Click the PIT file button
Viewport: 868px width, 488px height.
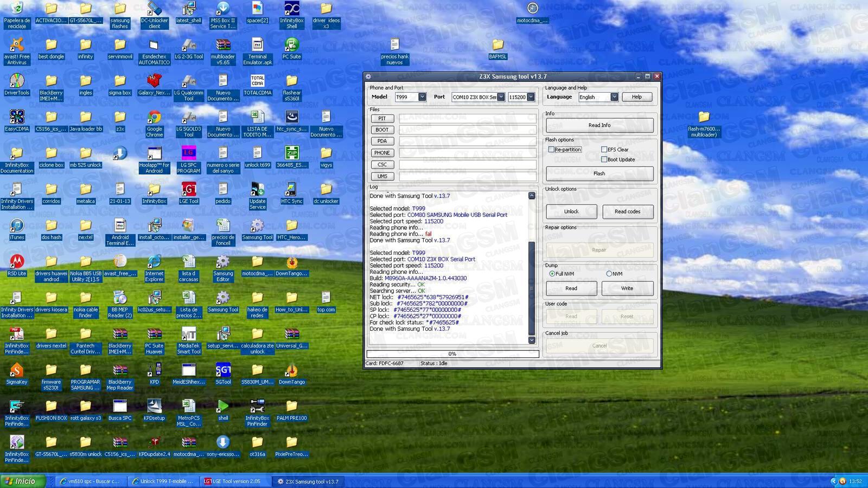click(382, 118)
